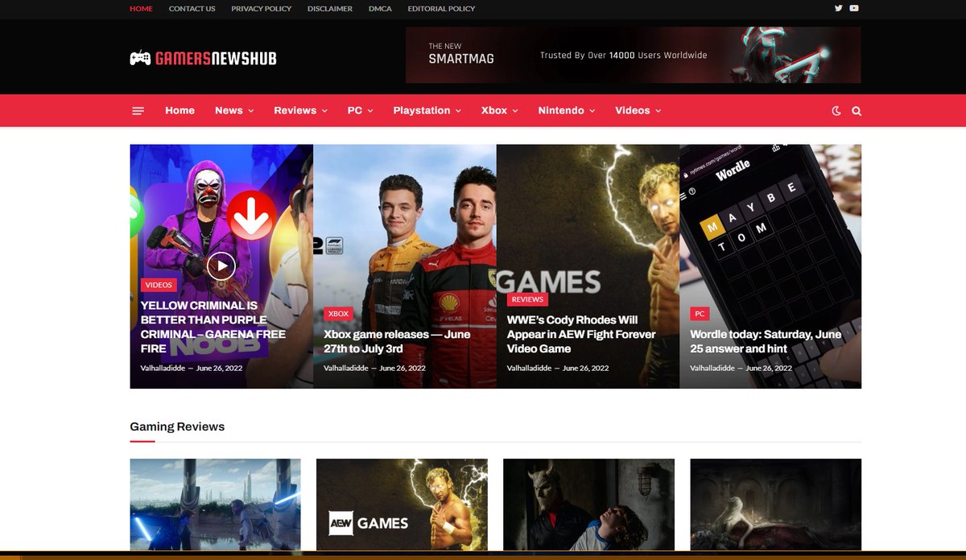Screen dimensions: 966x560
Task: Open DMCA page
Action: [380, 9]
